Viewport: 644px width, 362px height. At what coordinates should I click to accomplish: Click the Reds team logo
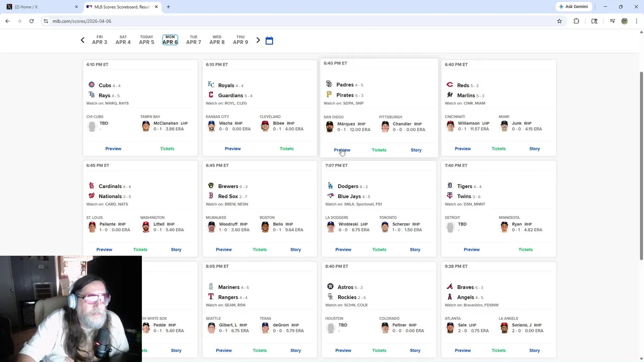pos(450,85)
